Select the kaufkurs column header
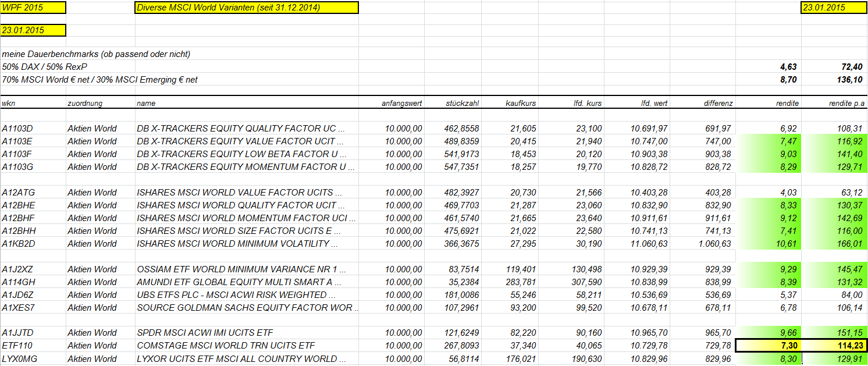 pos(521,103)
